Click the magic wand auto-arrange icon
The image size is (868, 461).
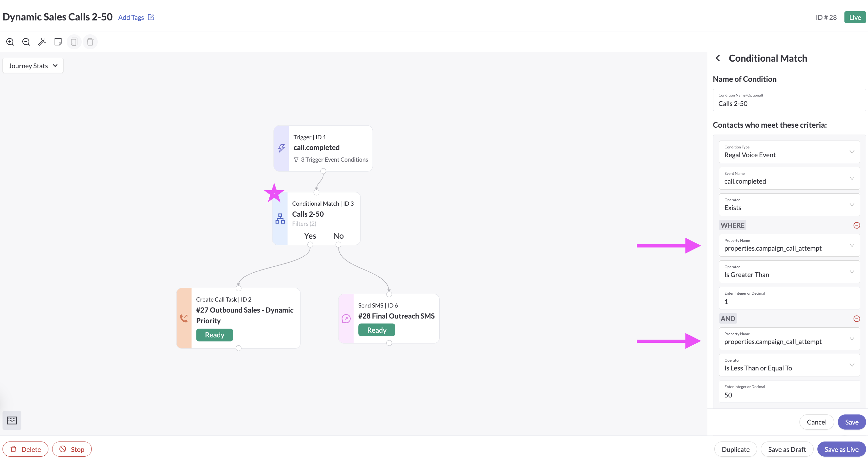[42, 42]
